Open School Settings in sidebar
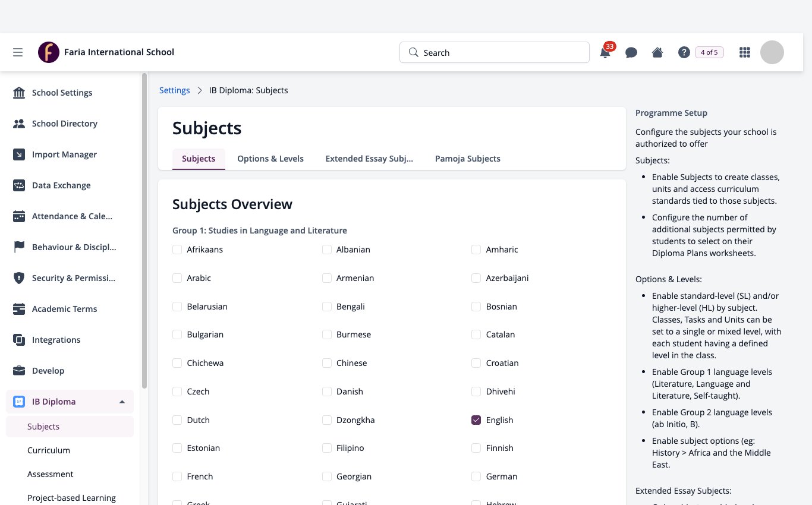This screenshot has height=505, width=812. (70, 93)
